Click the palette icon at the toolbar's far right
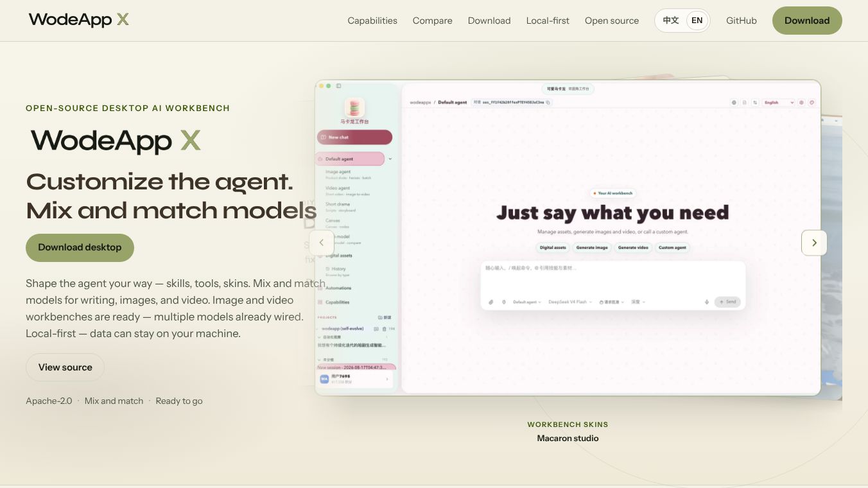868x488 pixels. point(812,102)
